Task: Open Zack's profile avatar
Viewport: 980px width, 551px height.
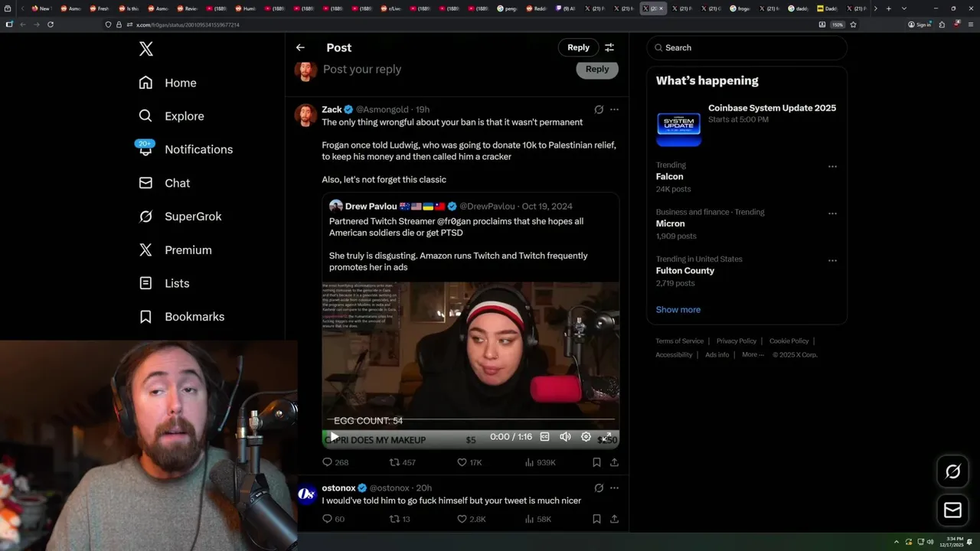Action: 305,115
